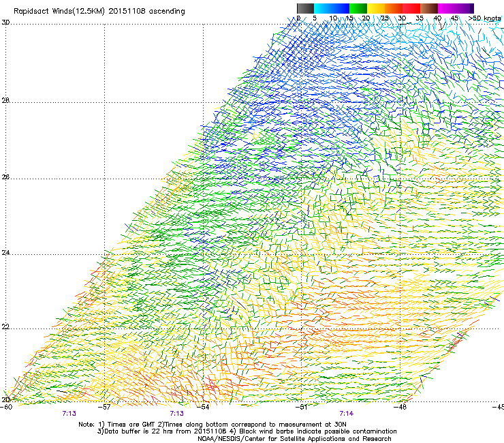
Task: Click the 'NOAA/NESDIS/Center for Satellite Applications and Research' credit
Action: [294, 439]
